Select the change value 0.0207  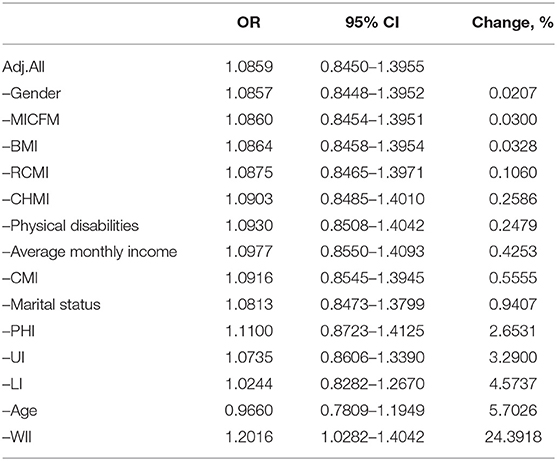pyautogui.click(x=513, y=93)
